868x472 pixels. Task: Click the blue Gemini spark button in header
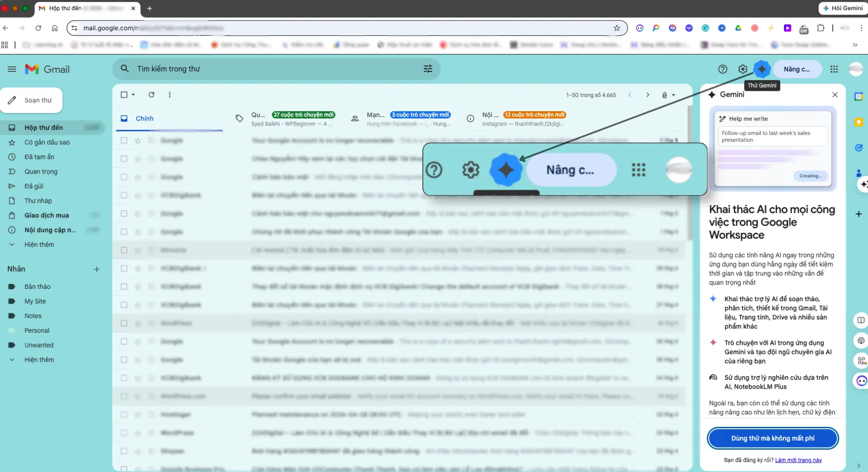762,69
